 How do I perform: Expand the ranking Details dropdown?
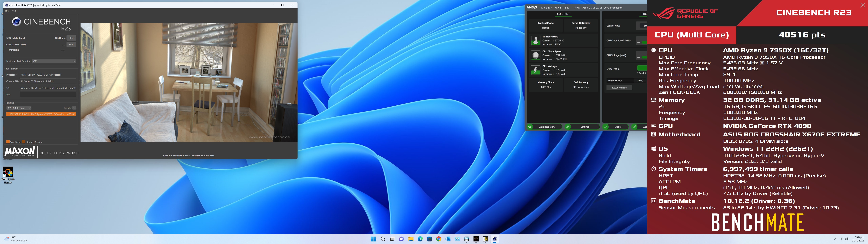74,108
